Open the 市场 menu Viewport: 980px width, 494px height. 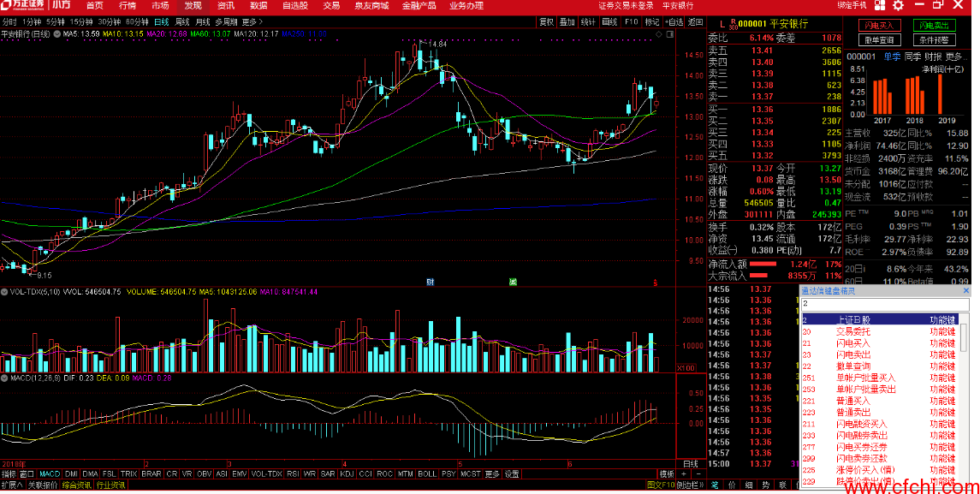coord(160,6)
